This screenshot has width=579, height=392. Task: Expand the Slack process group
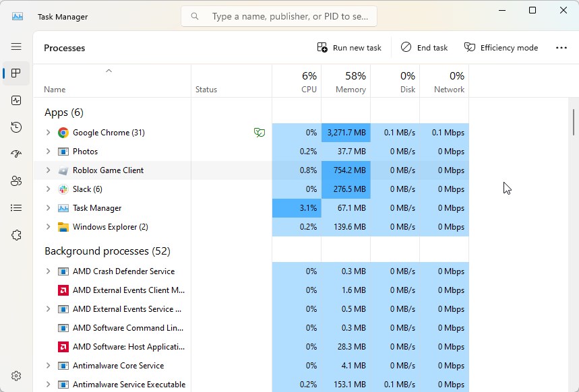47,189
